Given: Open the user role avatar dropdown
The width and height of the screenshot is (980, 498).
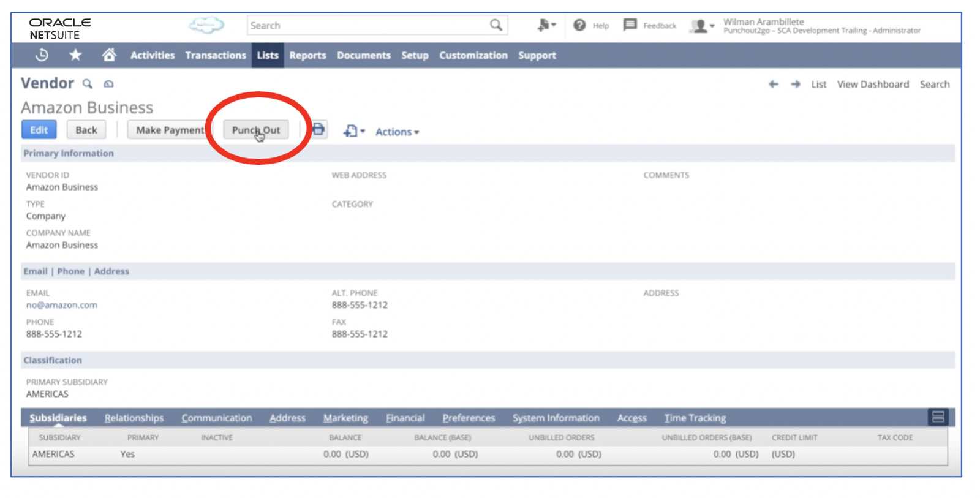Looking at the screenshot, I should point(702,26).
